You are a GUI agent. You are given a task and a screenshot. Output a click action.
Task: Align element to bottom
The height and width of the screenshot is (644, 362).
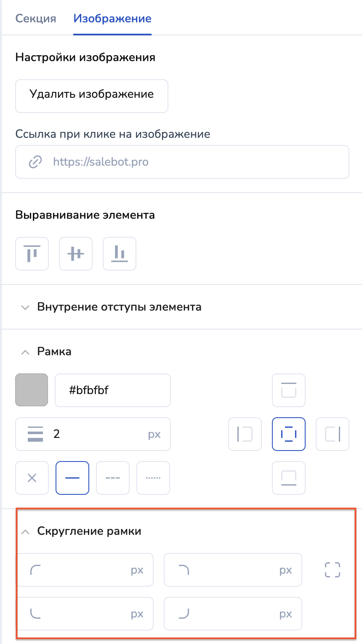(x=120, y=254)
